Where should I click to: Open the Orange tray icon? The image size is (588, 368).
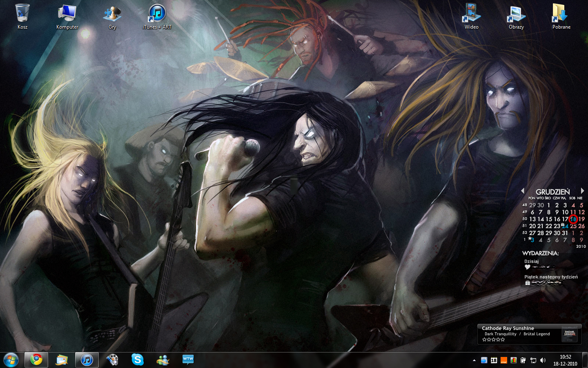coord(503,360)
